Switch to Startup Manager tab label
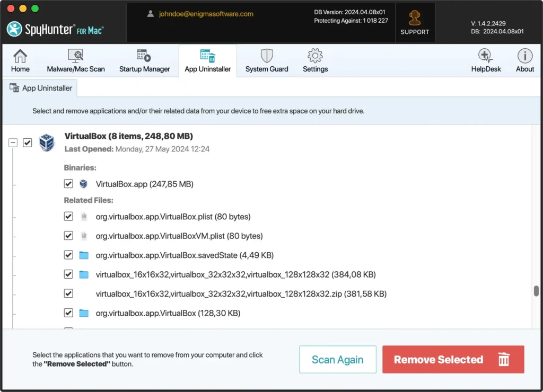The width and height of the screenshot is (543, 392). [144, 69]
